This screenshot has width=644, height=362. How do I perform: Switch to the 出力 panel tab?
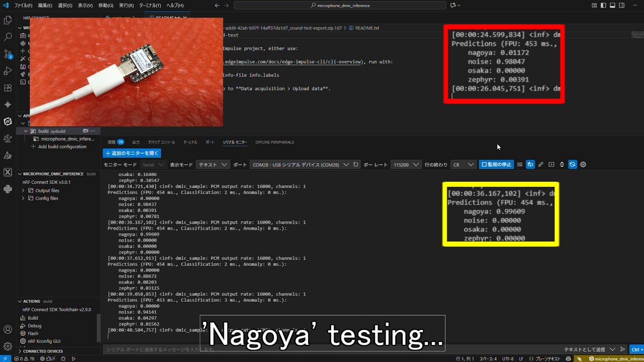pyautogui.click(x=136, y=142)
